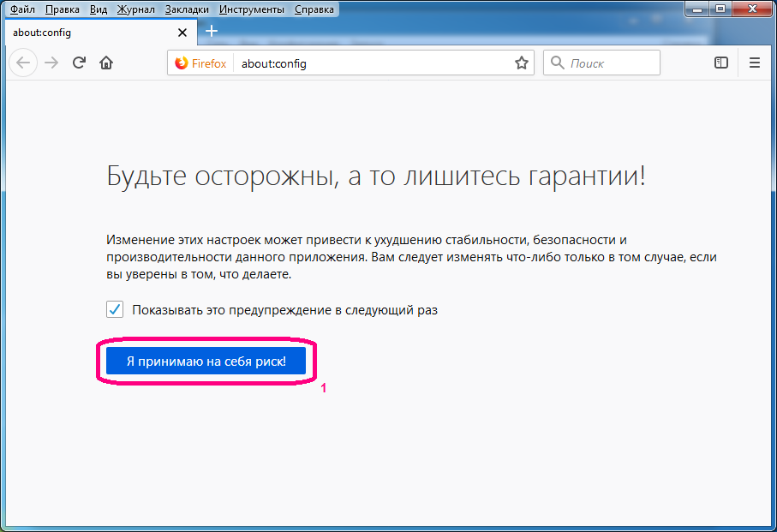Open the hamburger application menu
Image resolution: width=777 pixels, height=532 pixels.
pyautogui.click(x=755, y=63)
